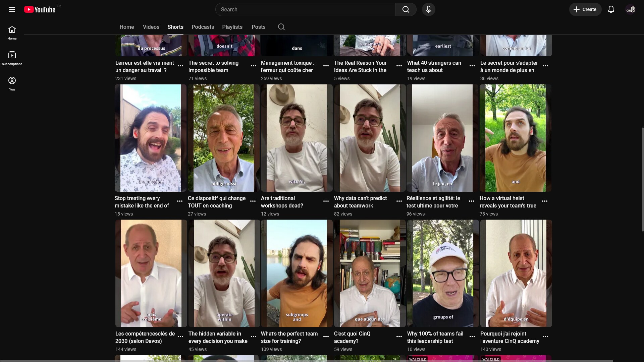Open options for 'Are traditional workshops dead?'
The image size is (644, 362).
(326, 201)
